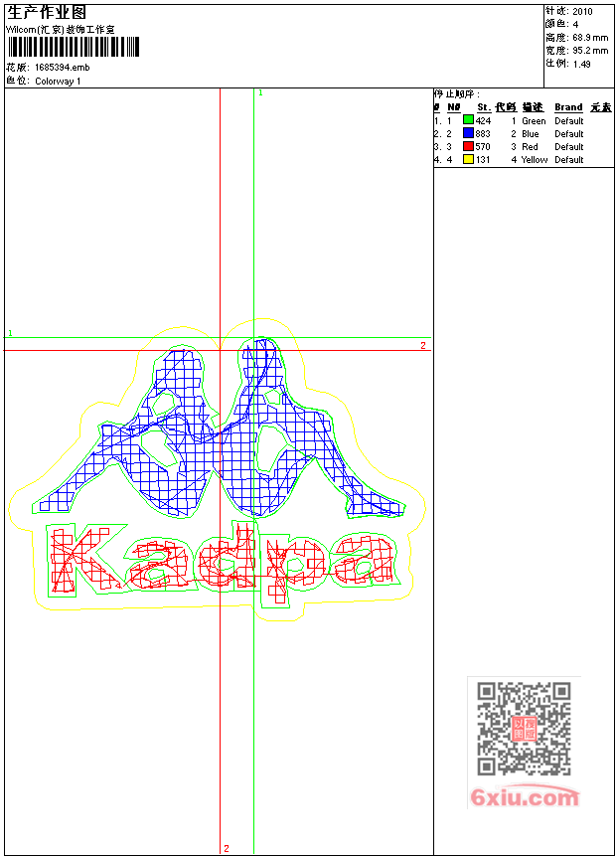Viewport: 616px width, 856px height.
Task: Click the width value '95.2 mm'
Action: pyautogui.click(x=590, y=51)
